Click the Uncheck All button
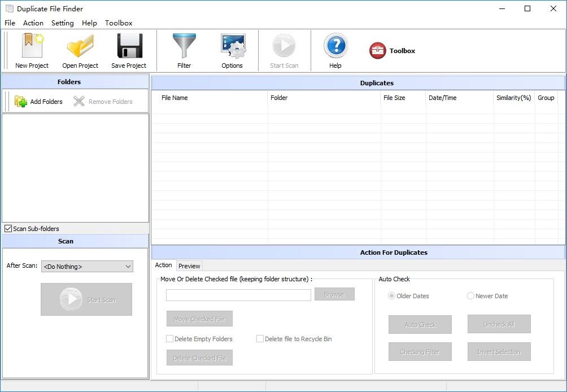The width and height of the screenshot is (567, 392). 499,324
